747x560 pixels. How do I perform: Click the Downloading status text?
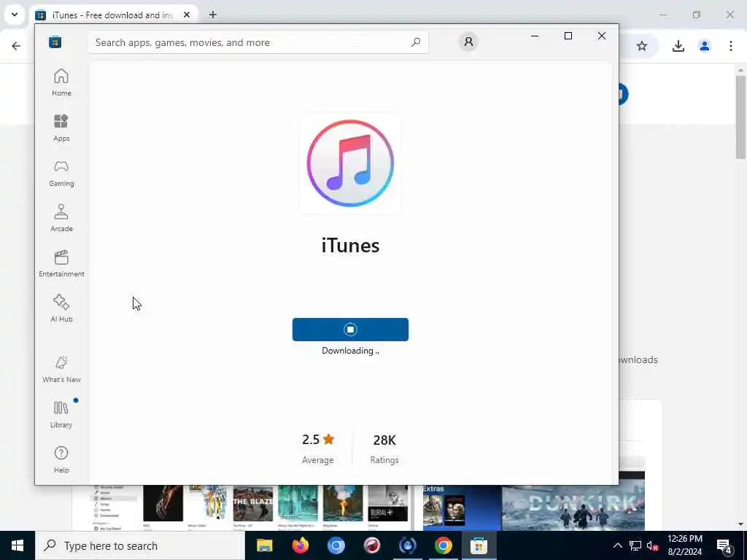point(350,351)
